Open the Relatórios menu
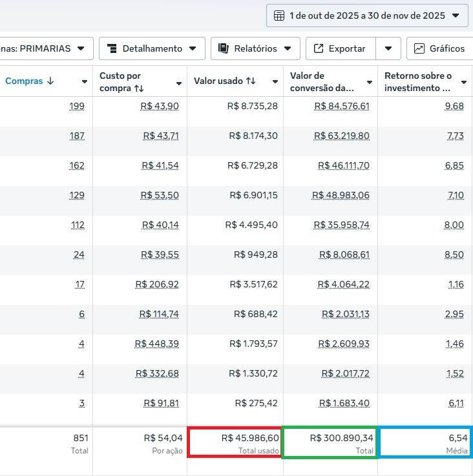The width and height of the screenshot is (473, 476). click(255, 48)
